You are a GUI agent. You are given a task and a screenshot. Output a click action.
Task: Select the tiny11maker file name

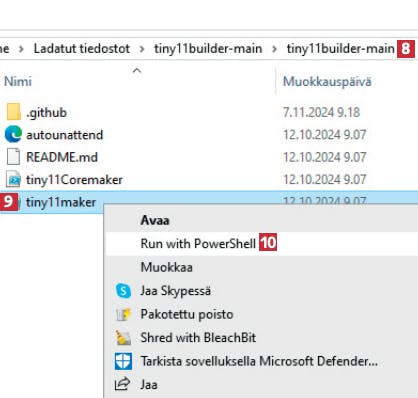pyautogui.click(x=61, y=202)
